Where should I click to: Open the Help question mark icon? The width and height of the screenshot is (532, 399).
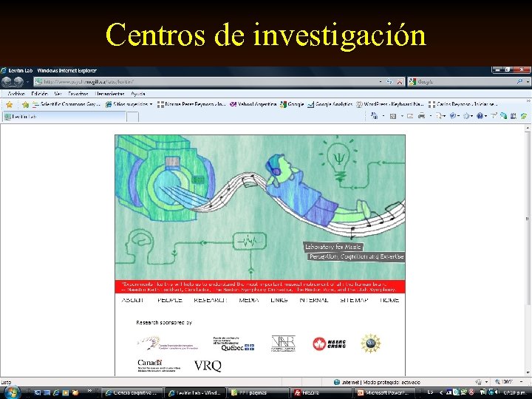481,116
